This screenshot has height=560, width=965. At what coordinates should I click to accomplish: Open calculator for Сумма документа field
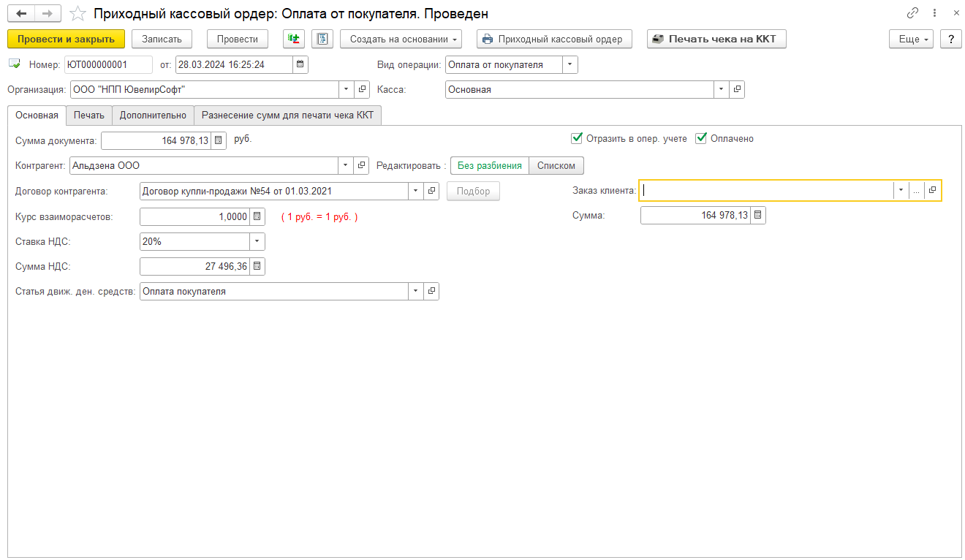point(219,140)
